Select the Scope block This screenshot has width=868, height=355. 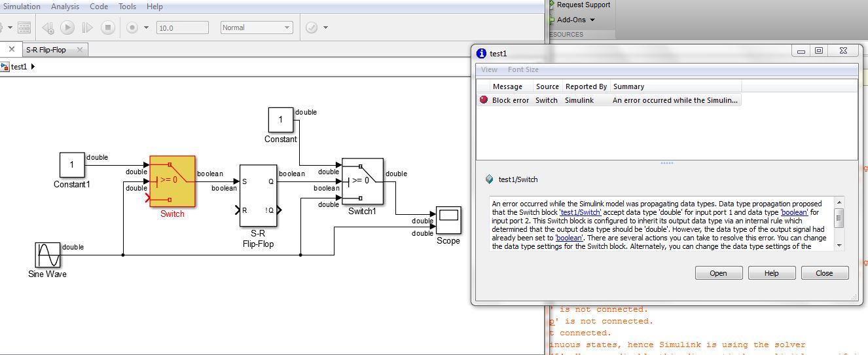[x=448, y=219]
